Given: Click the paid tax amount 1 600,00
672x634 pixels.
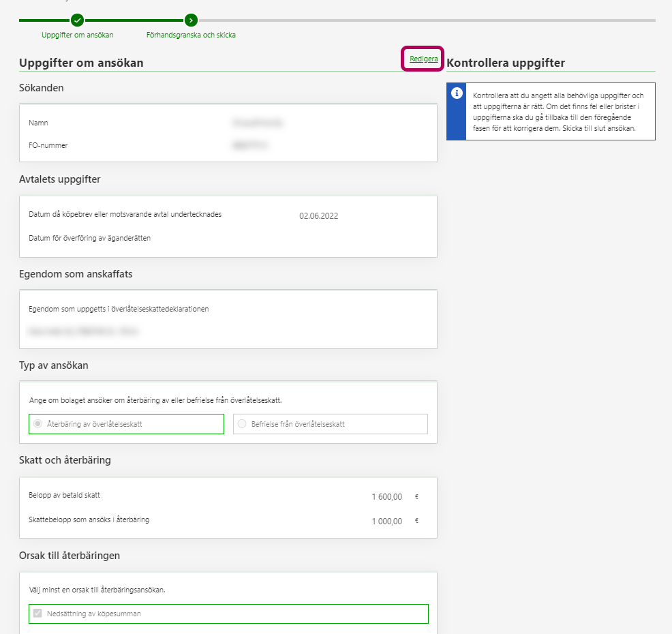Looking at the screenshot, I should point(386,497).
